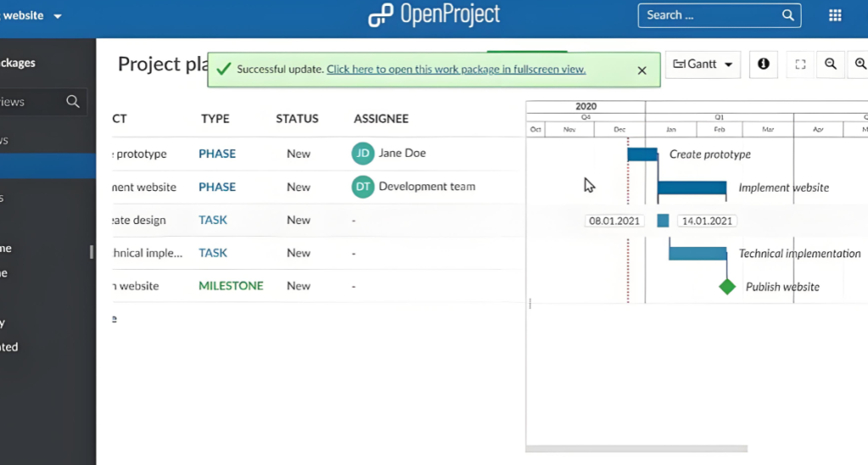868x465 pixels.
Task: Zoom in the Gantt chart
Action: click(x=860, y=64)
